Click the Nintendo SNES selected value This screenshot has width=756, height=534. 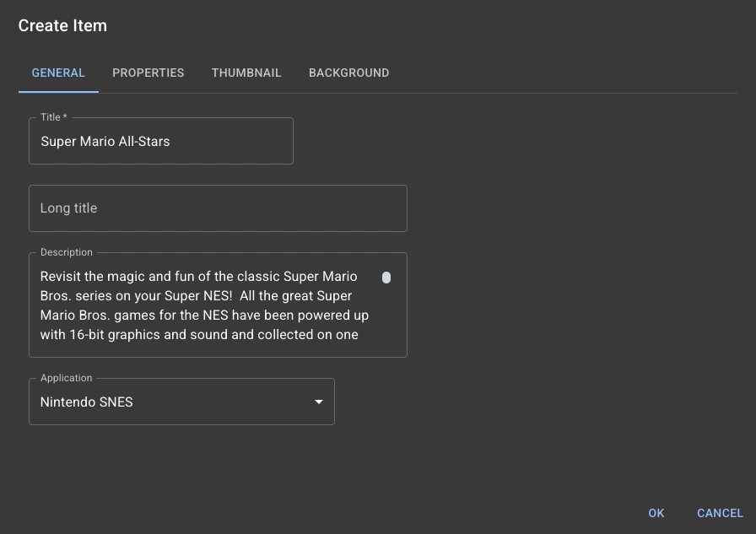(87, 402)
